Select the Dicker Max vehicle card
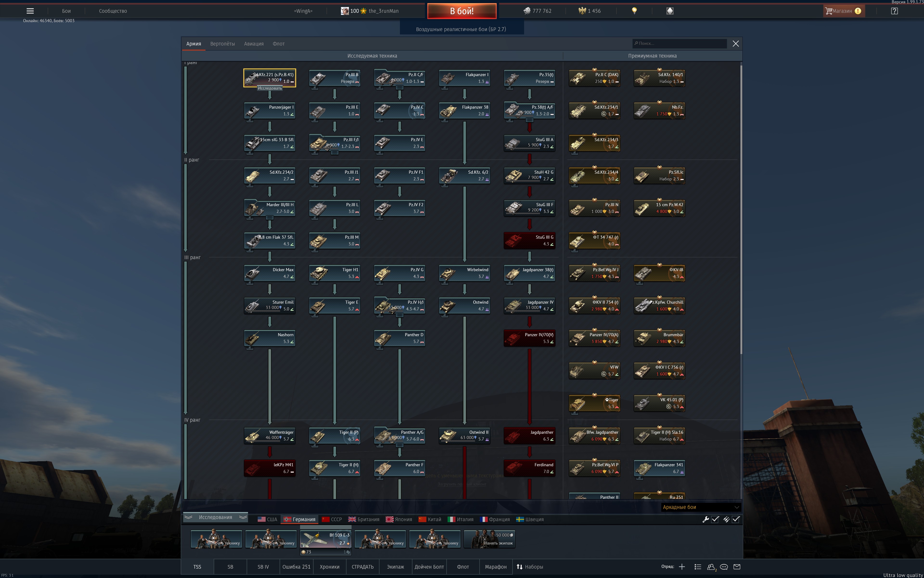 click(269, 273)
